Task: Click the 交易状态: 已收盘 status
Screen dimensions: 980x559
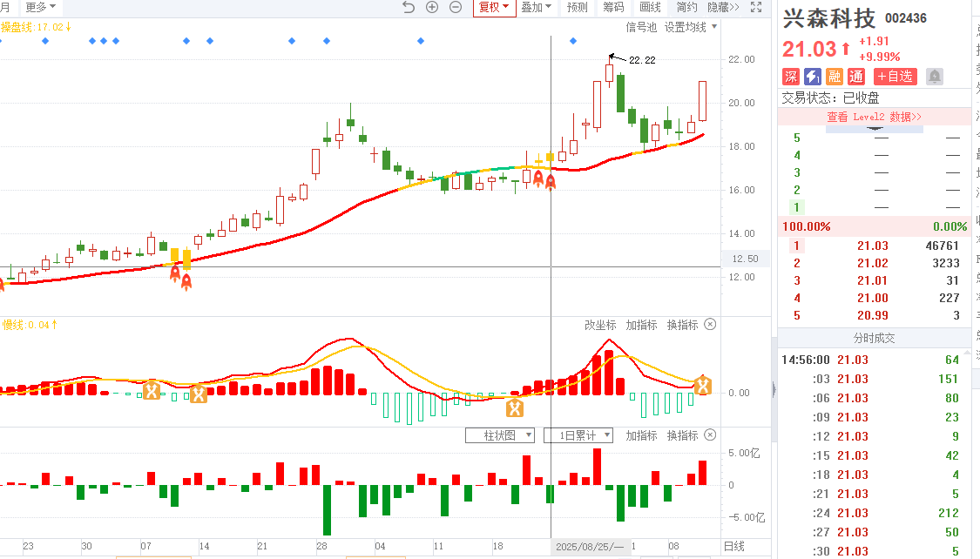Action: 830,98
